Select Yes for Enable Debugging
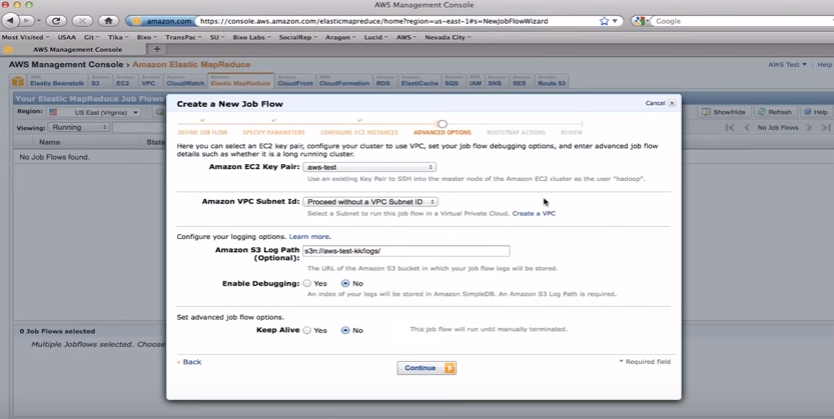Viewport: 834px width, 419px height. (307, 283)
